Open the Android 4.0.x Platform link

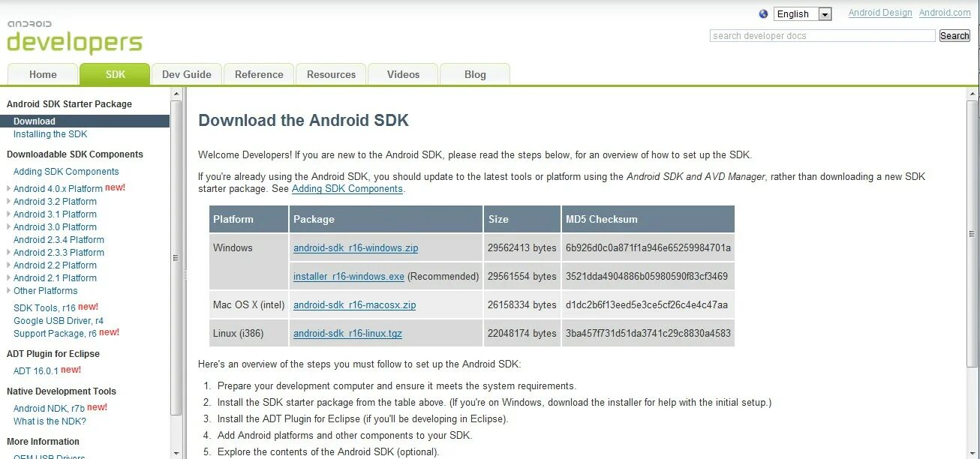tap(58, 189)
